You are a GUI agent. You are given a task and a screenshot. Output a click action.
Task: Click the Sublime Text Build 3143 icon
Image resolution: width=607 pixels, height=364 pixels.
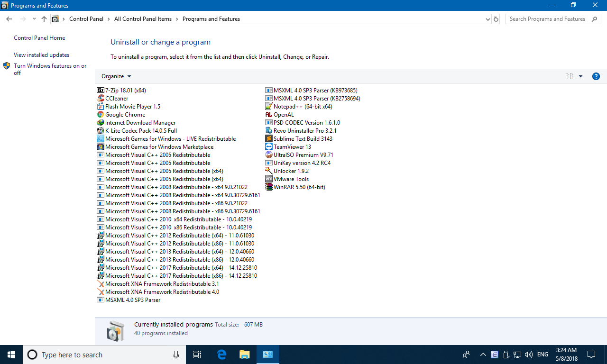269,138
